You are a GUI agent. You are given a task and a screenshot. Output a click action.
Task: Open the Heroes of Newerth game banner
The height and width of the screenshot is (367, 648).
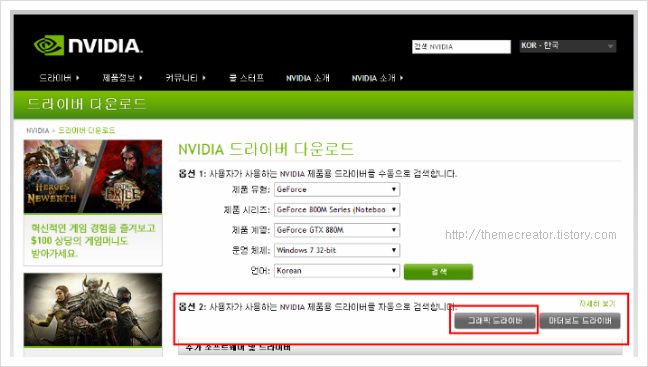pyautogui.click(x=93, y=176)
